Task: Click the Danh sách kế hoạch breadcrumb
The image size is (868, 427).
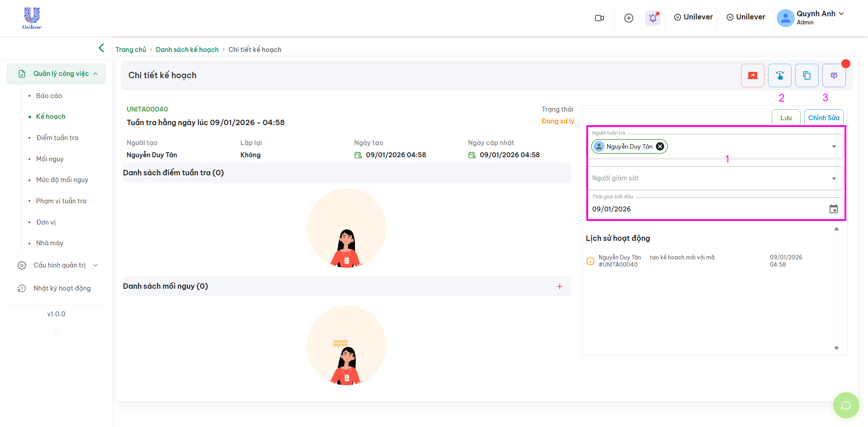Action: pos(187,50)
